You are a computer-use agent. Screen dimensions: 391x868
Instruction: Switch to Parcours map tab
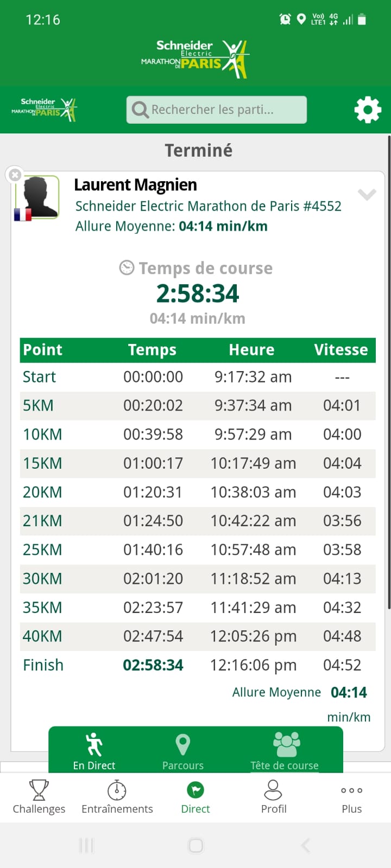(183, 751)
